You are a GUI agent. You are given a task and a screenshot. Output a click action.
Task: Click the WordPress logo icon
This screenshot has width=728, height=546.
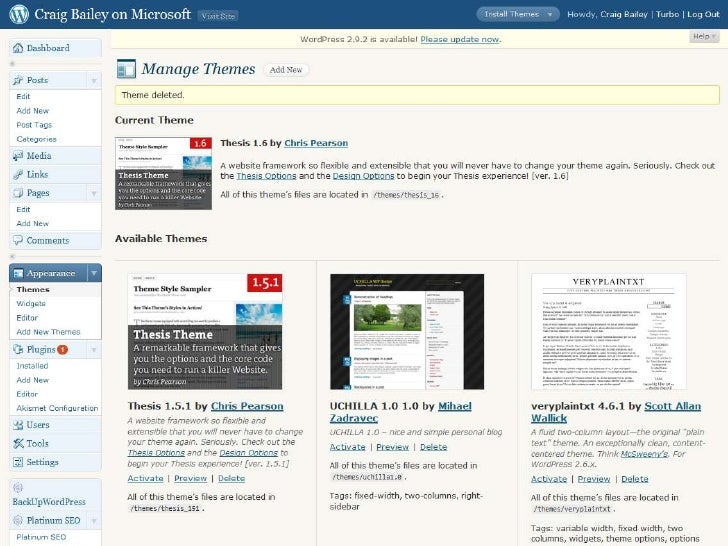(x=19, y=14)
